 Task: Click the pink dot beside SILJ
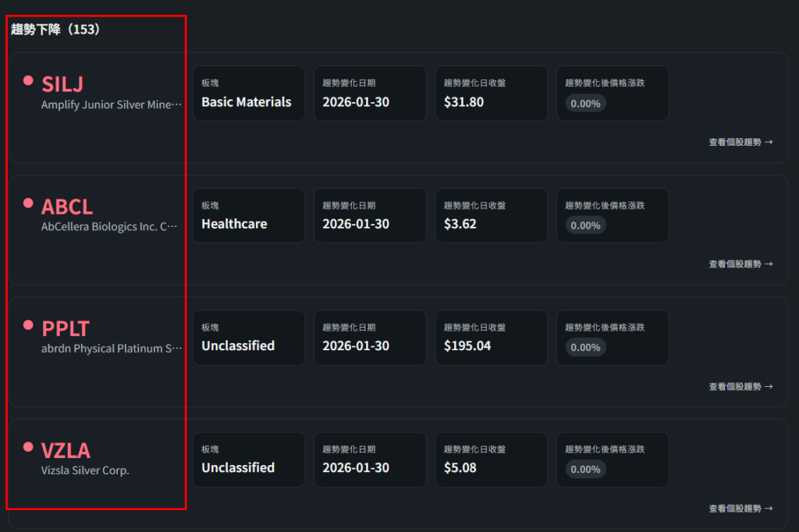pos(28,80)
